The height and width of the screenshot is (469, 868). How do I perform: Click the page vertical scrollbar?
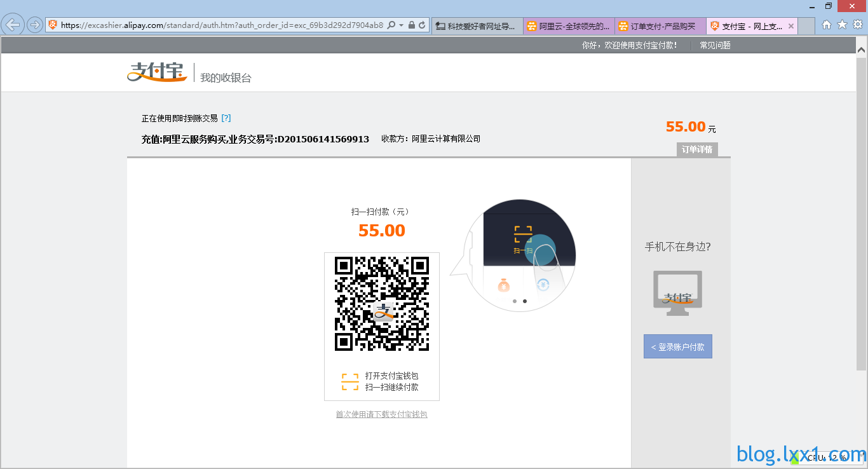pos(861,213)
